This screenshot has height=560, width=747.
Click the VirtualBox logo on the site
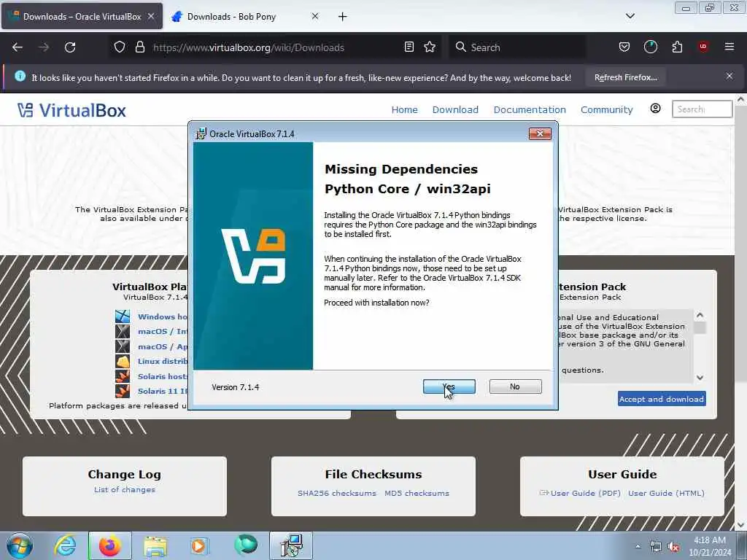click(71, 111)
